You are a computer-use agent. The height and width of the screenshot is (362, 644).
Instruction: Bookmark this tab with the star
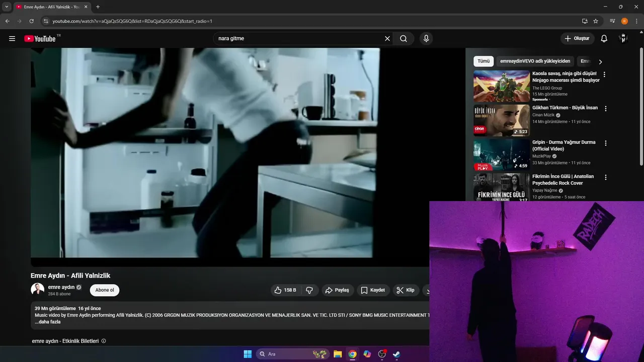pyautogui.click(x=596, y=21)
